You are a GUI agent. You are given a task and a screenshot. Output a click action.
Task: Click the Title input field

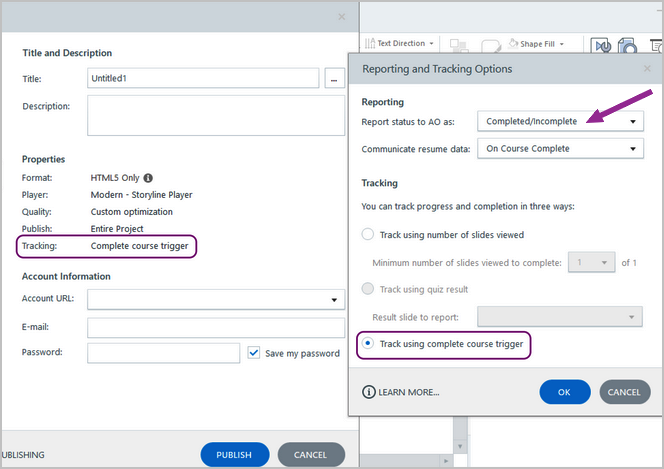[203, 78]
